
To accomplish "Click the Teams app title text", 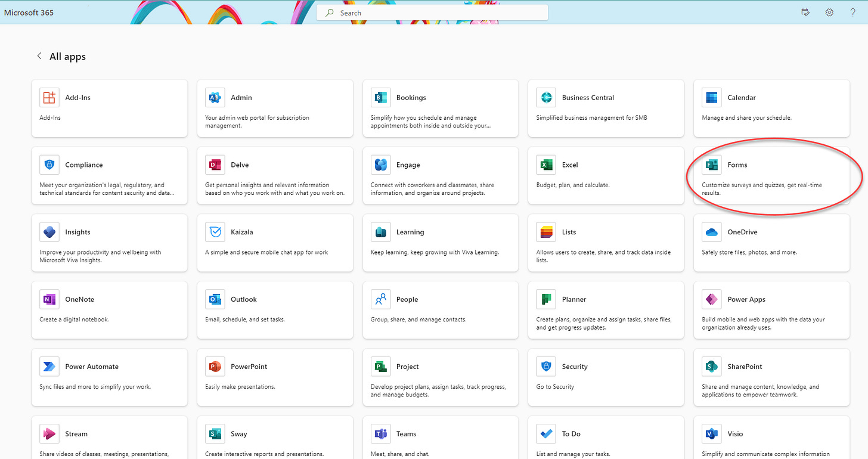I will (407, 434).
